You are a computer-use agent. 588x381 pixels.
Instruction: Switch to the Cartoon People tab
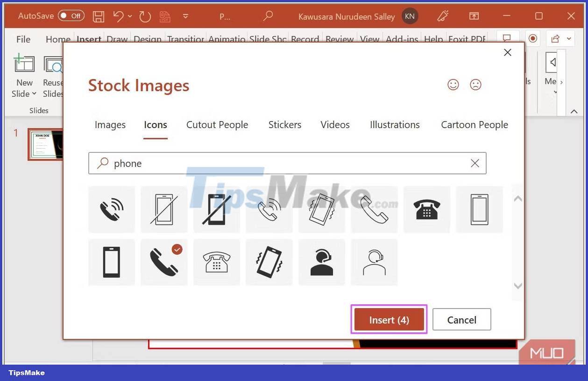click(x=474, y=124)
